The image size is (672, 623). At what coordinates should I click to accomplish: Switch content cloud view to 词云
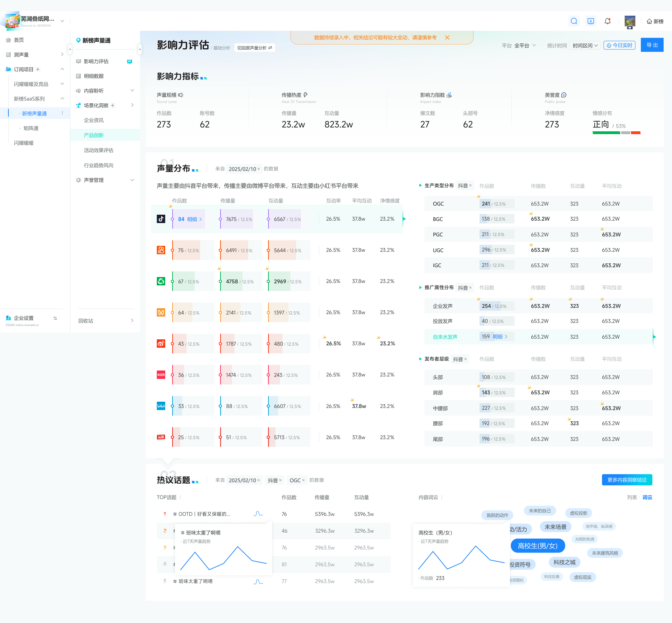point(647,497)
